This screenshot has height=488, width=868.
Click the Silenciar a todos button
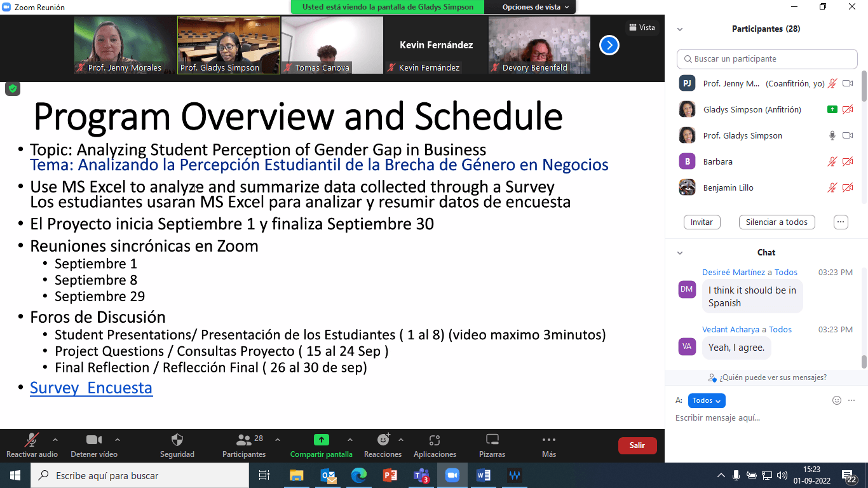[776, 222]
